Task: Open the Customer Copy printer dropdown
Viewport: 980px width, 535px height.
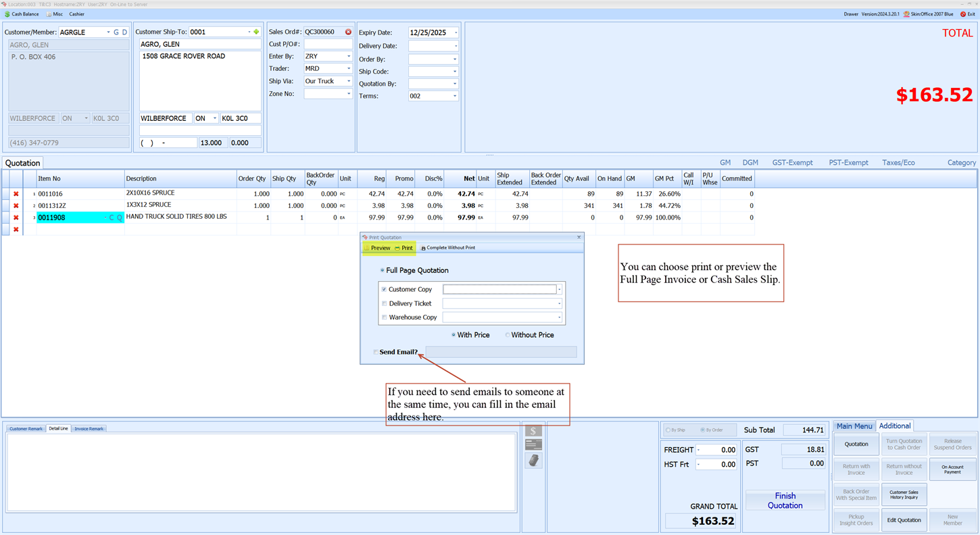Action: pos(560,289)
